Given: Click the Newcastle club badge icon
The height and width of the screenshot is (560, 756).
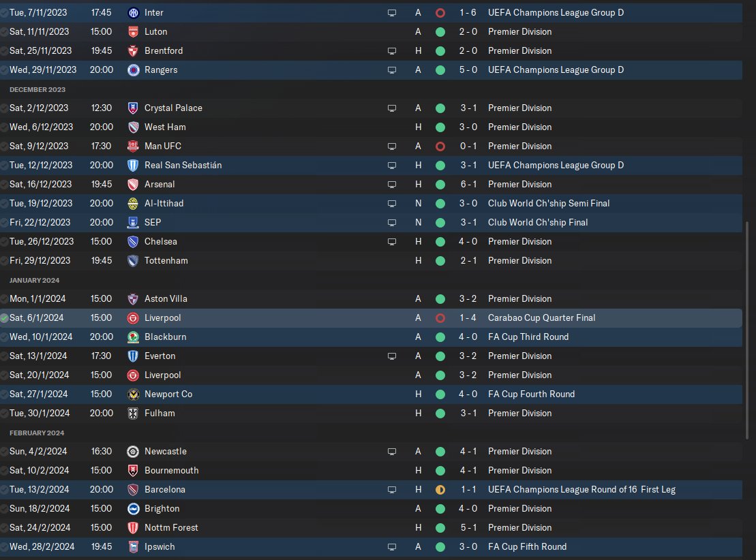Looking at the screenshot, I should pyautogui.click(x=133, y=452).
